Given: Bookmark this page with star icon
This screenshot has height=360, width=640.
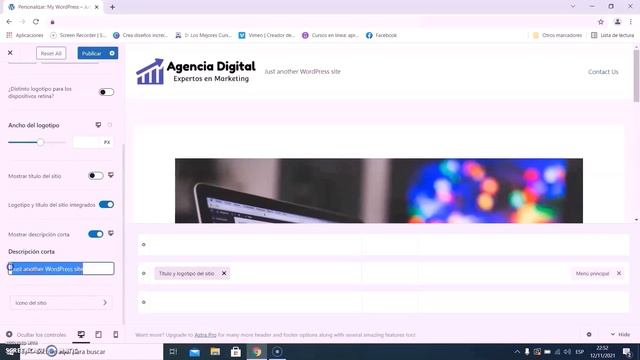Looking at the screenshot, I should [601, 22].
